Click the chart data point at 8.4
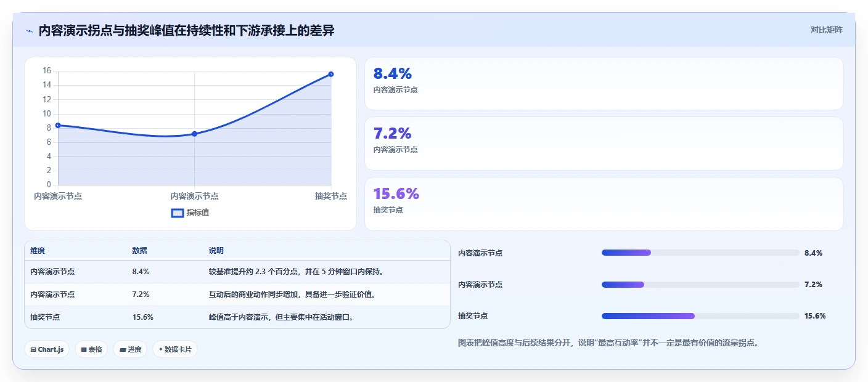The image size is (868, 382). click(x=58, y=125)
